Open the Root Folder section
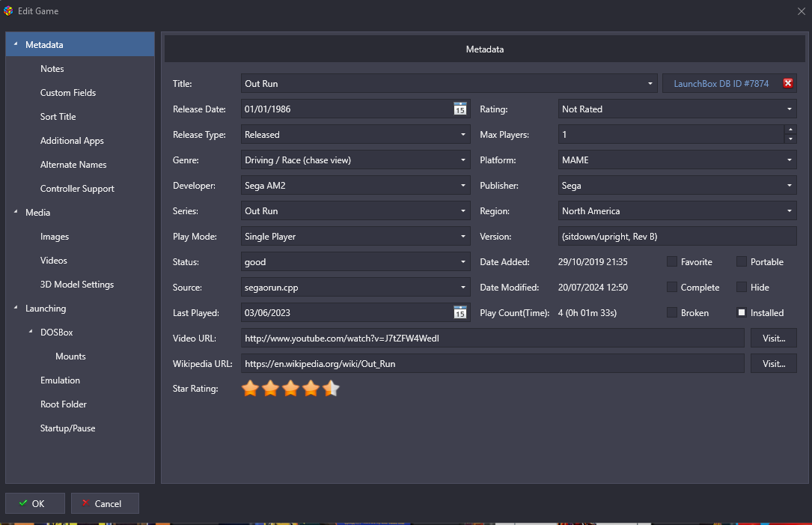The image size is (812, 525). point(64,404)
